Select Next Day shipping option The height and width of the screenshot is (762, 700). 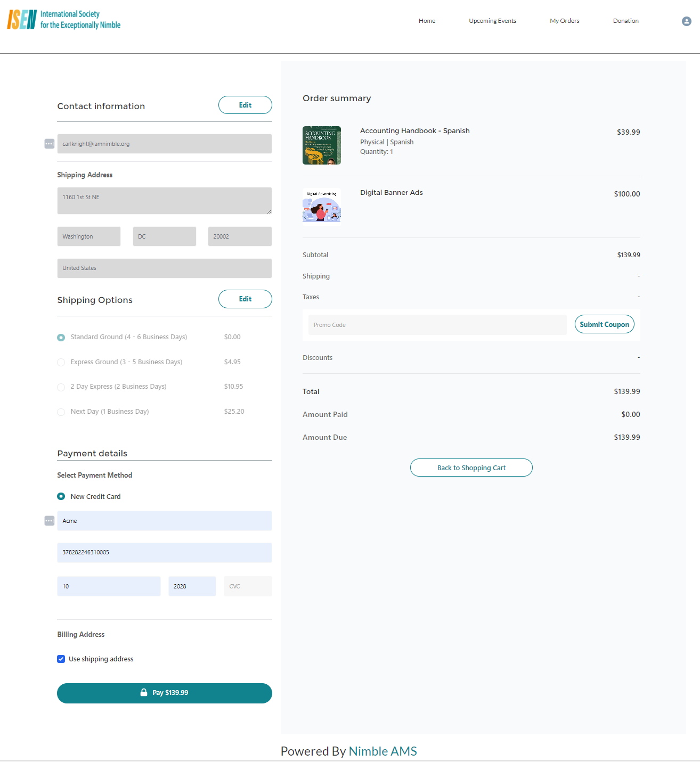(61, 412)
